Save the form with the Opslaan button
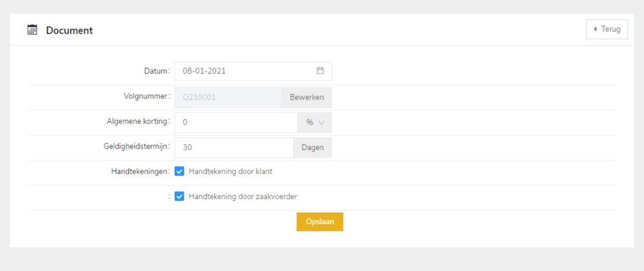 pos(319,222)
